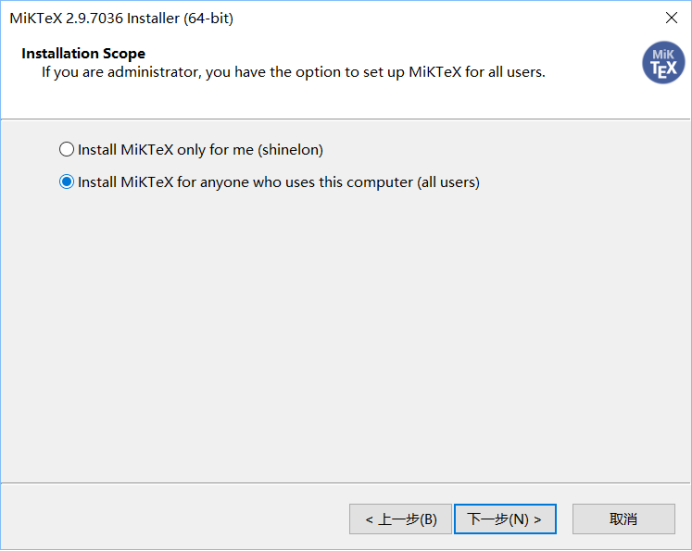Click 'MiKTeX 2.9.7036' version text in title

tap(67, 18)
